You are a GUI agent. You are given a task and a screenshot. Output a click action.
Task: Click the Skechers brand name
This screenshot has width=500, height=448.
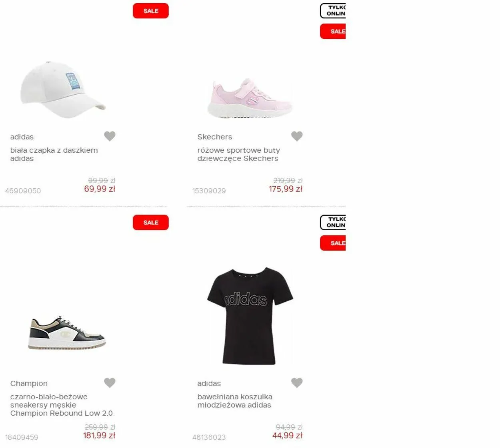214,137
